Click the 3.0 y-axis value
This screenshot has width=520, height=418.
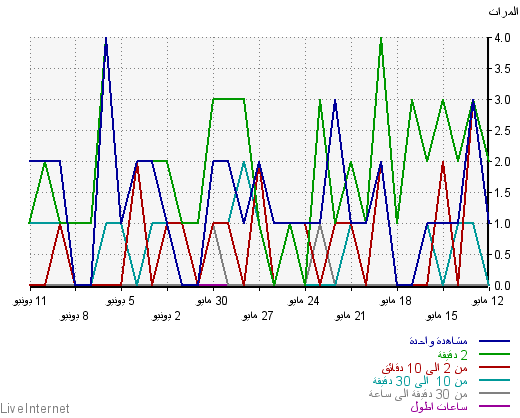tap(502, 100)
